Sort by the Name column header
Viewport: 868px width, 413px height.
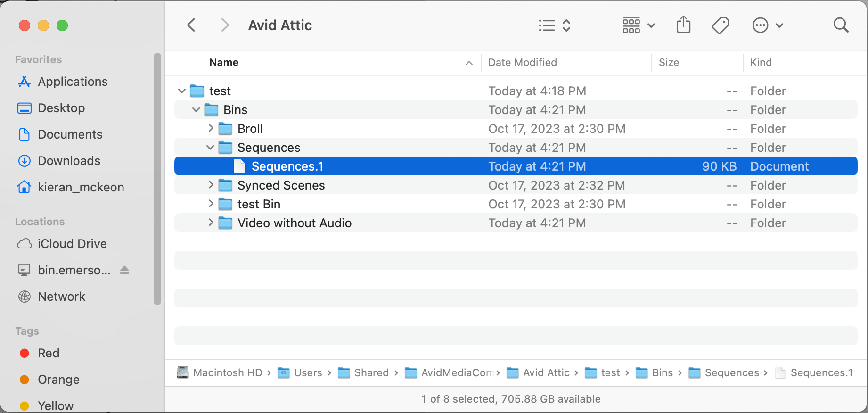(224, 62)
